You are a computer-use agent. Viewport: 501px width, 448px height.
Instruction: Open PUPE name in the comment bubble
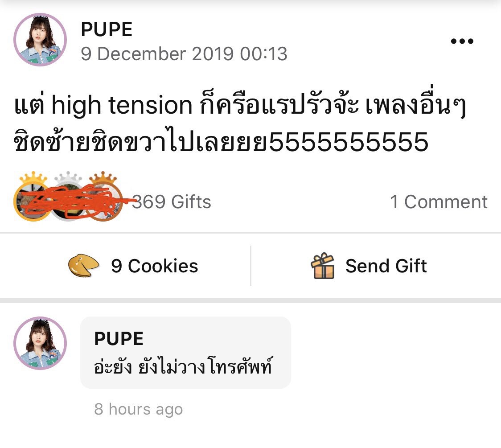[x=119, y=338]
